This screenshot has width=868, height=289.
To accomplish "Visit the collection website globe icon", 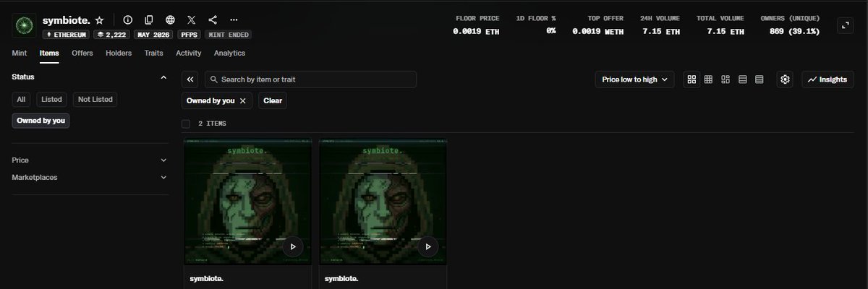I will (x=170, y=20).
